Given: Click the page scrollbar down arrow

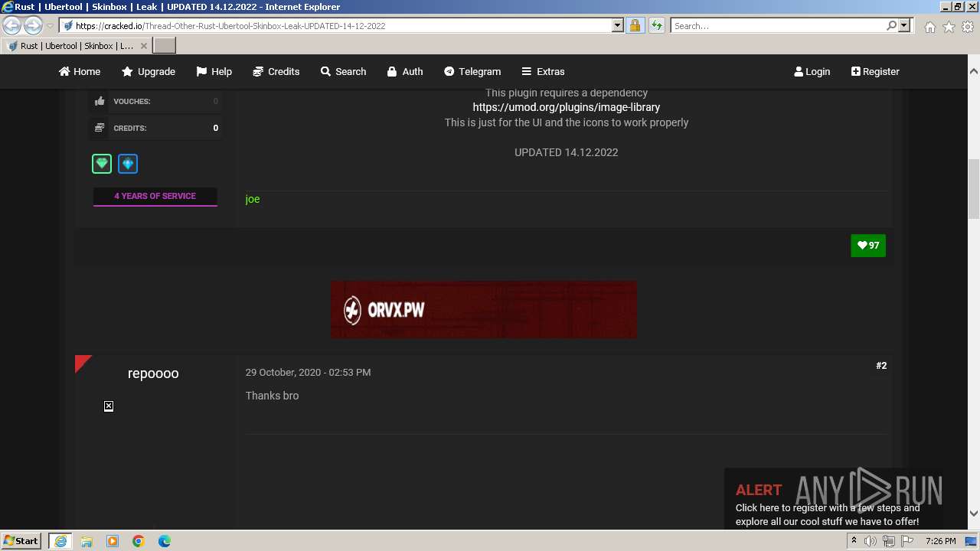Looking at the screenshot, I should 974,513.
